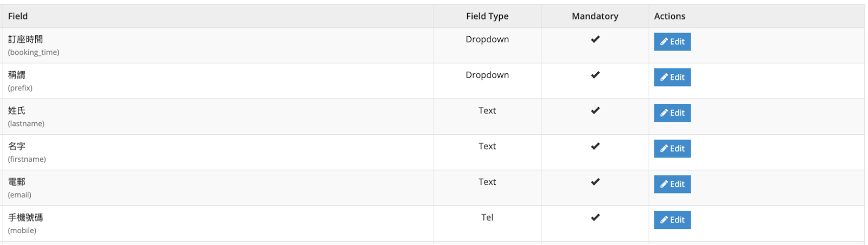The width and height of the screenshot is (868, 245).
Task: Click Edit button for booking_time field
Action: coord(672,42)
